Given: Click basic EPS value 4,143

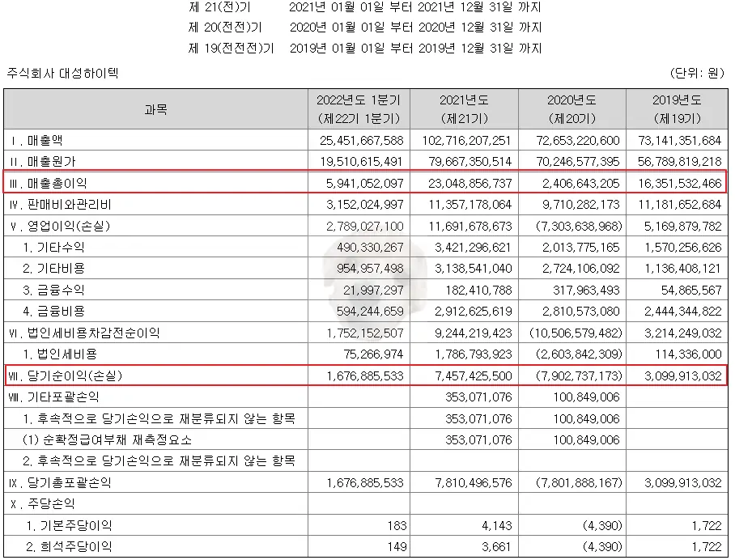Looking at the screenshot, I should click(497, 525).
